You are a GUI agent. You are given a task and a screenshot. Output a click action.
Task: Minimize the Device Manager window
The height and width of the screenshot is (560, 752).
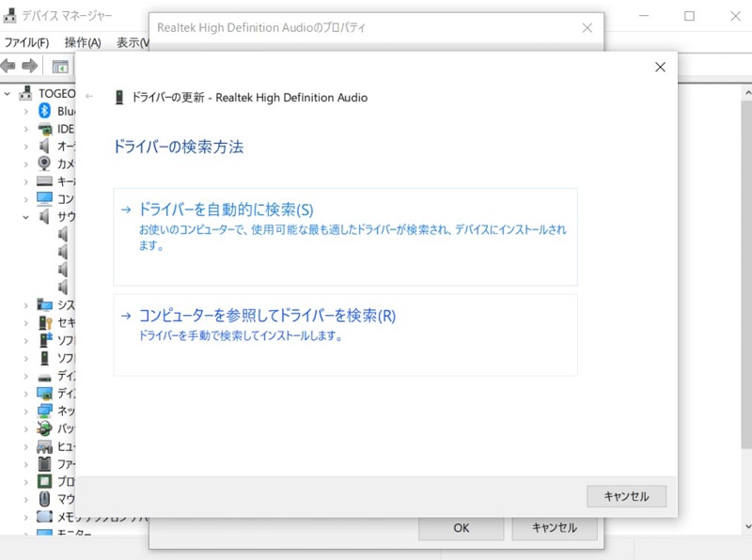pyautogui.click(x=644, y=16)
